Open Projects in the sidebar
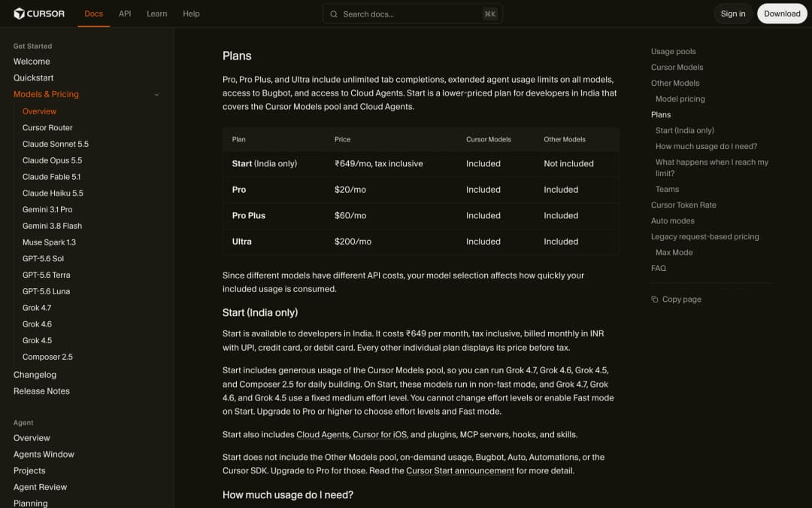The width and height of the screenshot is (812, 508). click(29, 470)
